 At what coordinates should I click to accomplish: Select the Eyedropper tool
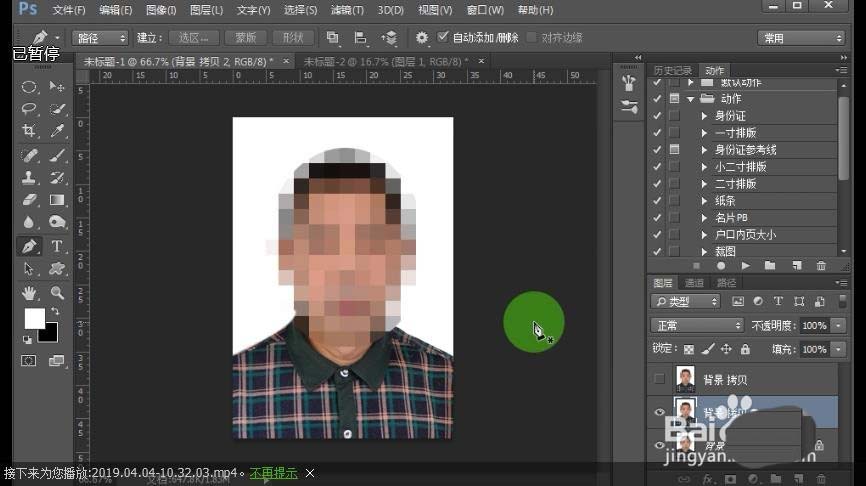[x=57, y=131]
